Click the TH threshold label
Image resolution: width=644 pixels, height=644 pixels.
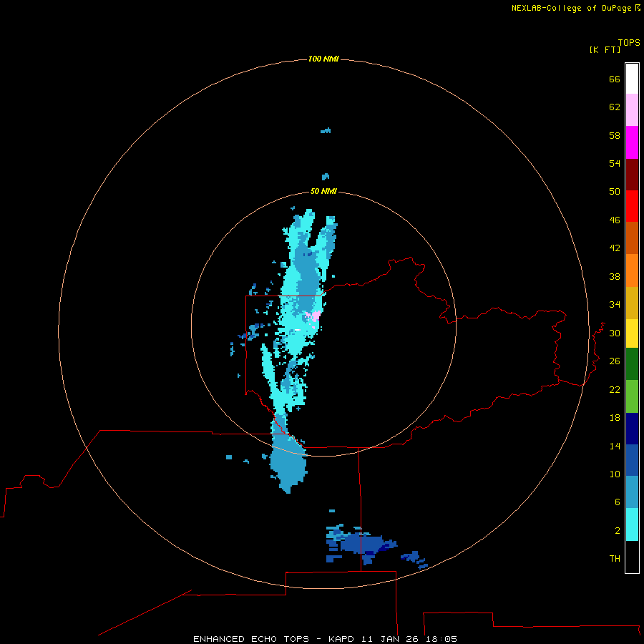pos(615,558)
